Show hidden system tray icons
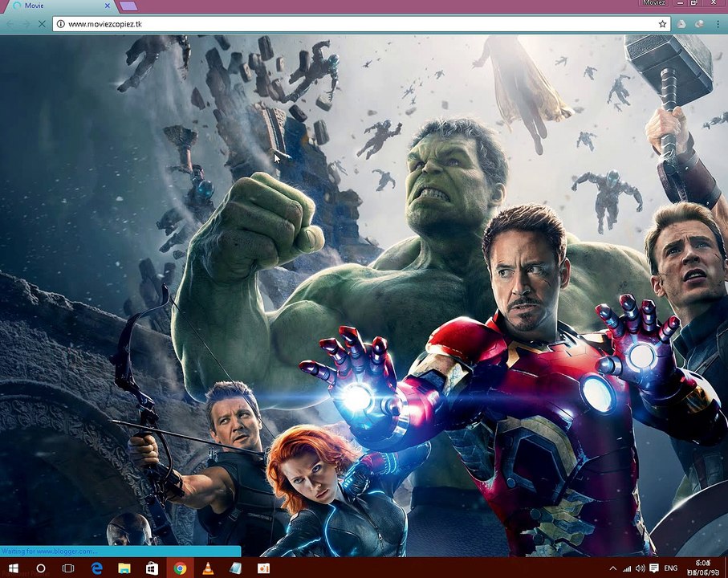Screen dimensions: 728x578 (613, 568)
